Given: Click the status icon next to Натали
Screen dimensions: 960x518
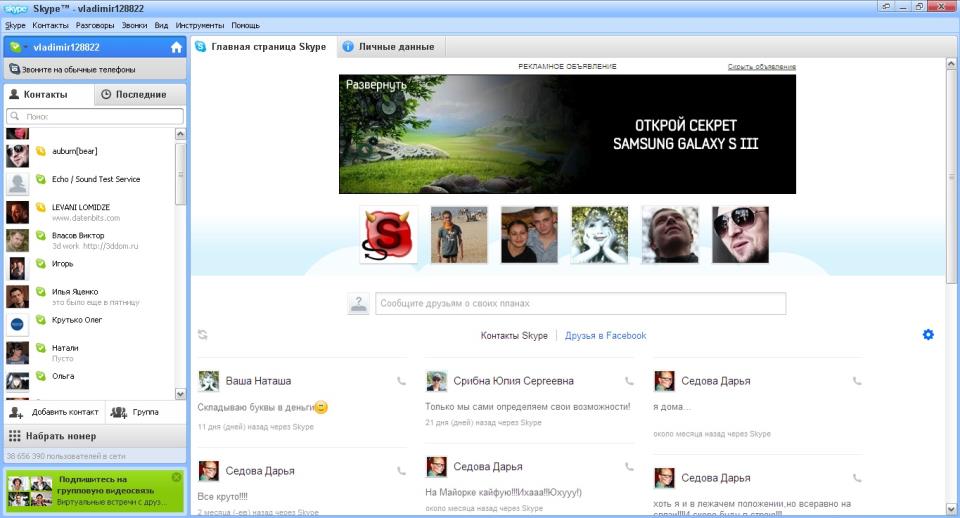Looking at the screenshot, I should click(x=40, y=348).
